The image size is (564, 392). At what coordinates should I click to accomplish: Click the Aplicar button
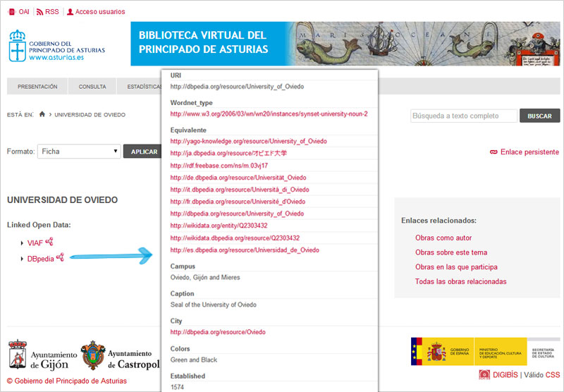(144, 152)
